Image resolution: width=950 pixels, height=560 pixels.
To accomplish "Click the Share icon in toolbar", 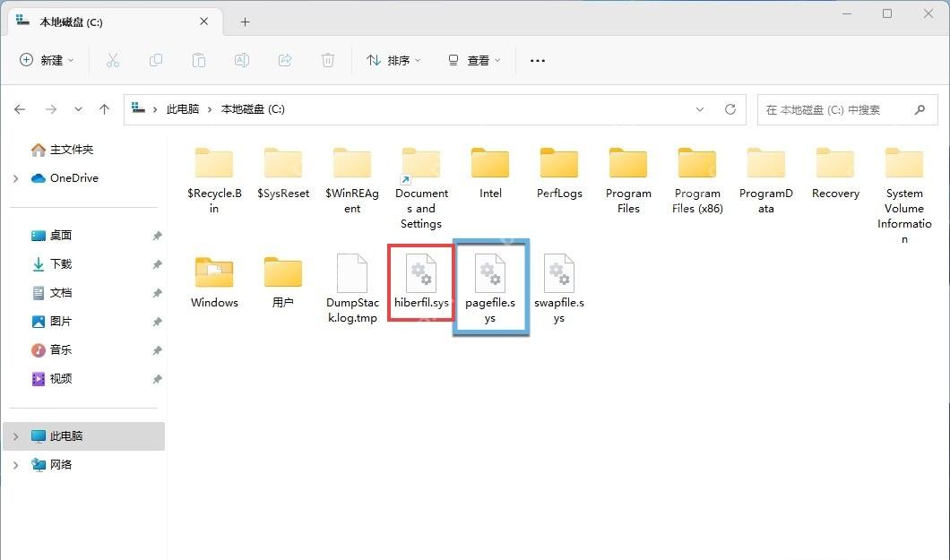I will coord(285,60).
